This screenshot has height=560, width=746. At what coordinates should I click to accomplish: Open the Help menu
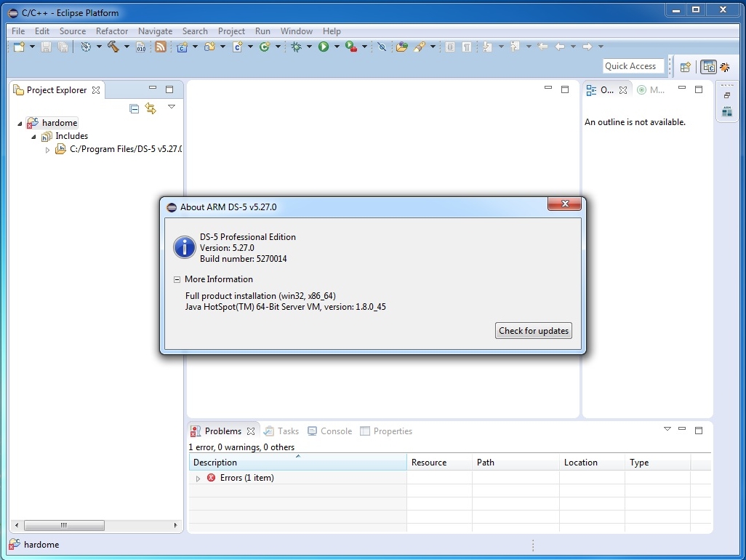[332, 31]
